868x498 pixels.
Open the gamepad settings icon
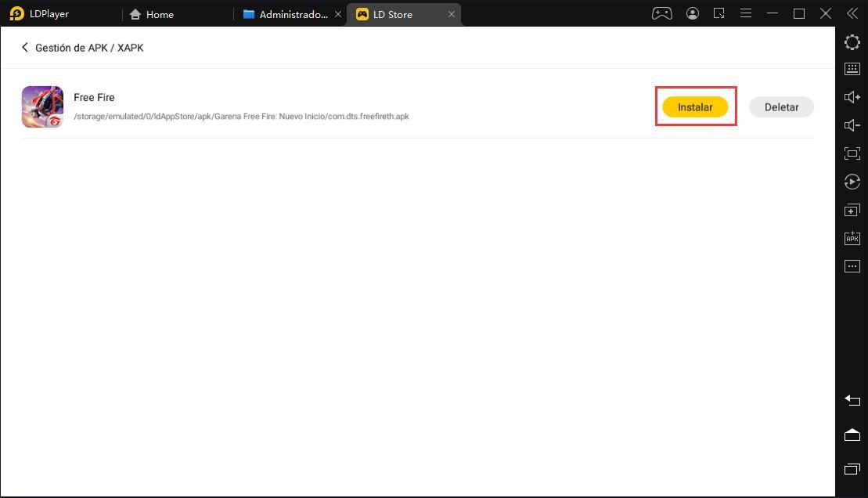point(661,13)
